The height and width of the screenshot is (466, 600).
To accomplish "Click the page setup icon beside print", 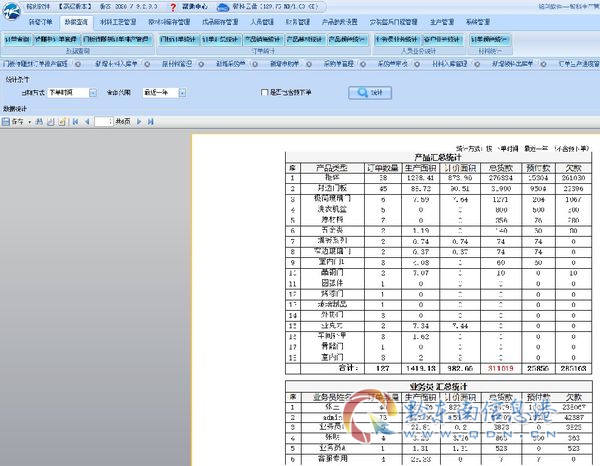I will tap(62, 122).
